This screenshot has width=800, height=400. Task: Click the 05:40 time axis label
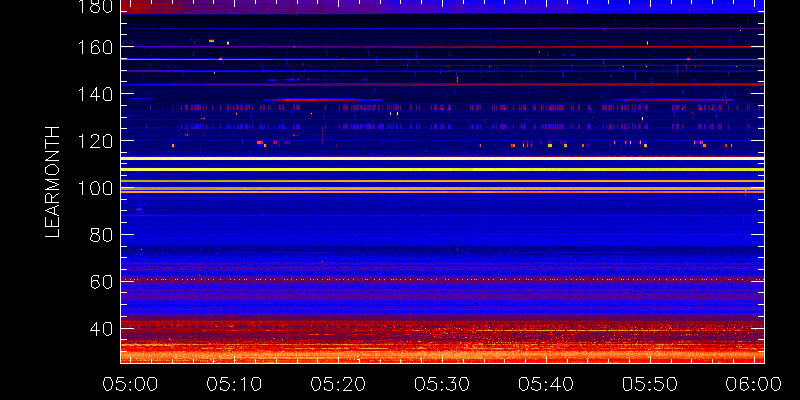coord(546,384)
